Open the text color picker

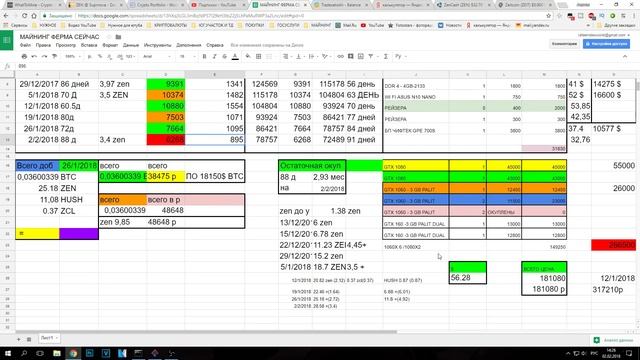coord(235,56)
